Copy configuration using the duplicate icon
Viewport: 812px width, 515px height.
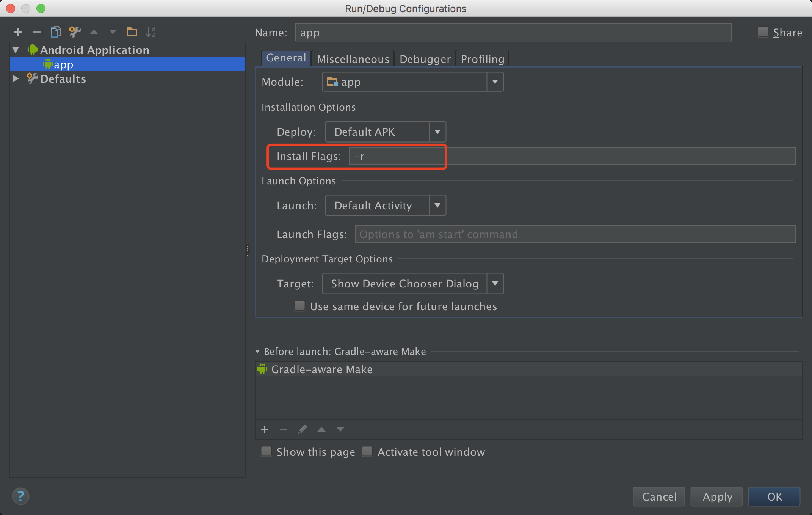point(56,32)
